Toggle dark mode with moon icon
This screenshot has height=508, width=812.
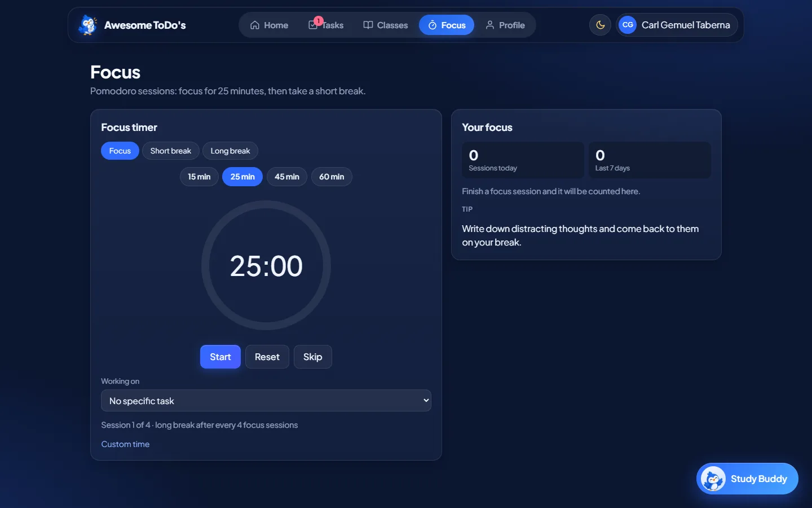[600, 25]
